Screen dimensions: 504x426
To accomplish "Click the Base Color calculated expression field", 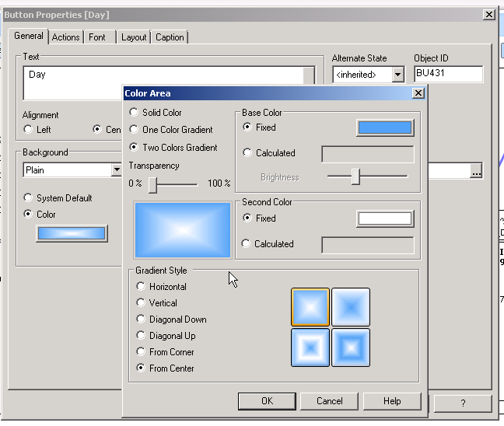I will pyautogui.click(x=368, y=154).
